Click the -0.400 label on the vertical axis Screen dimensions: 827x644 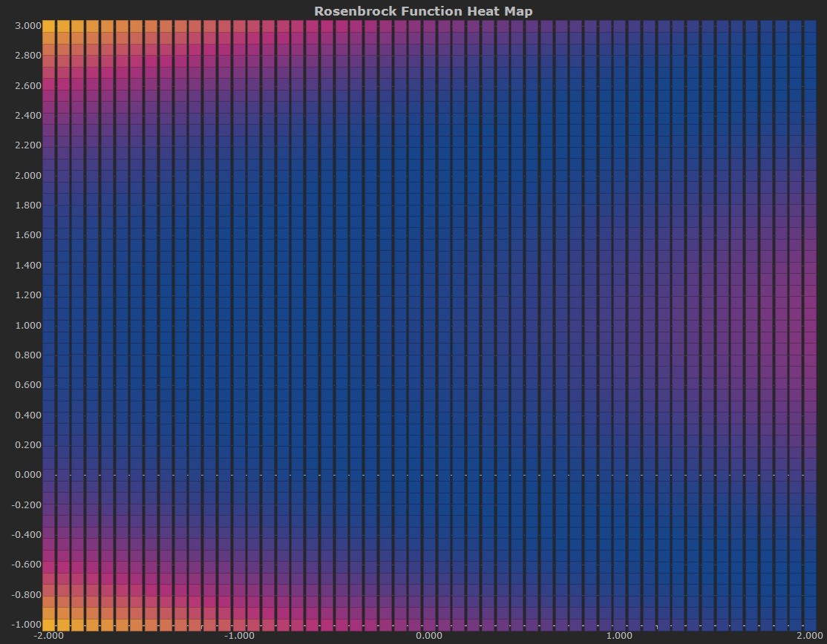(x=27, y=534)
